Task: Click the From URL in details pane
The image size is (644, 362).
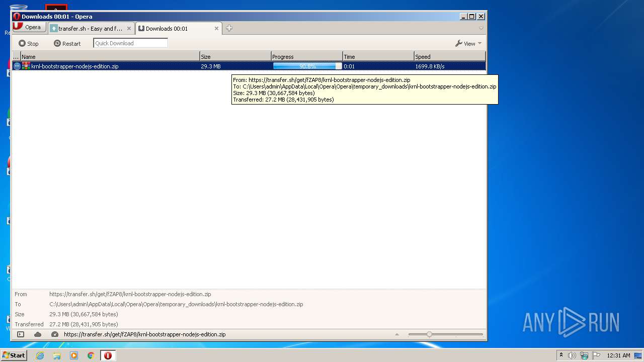Action: (x=130, y=294)
